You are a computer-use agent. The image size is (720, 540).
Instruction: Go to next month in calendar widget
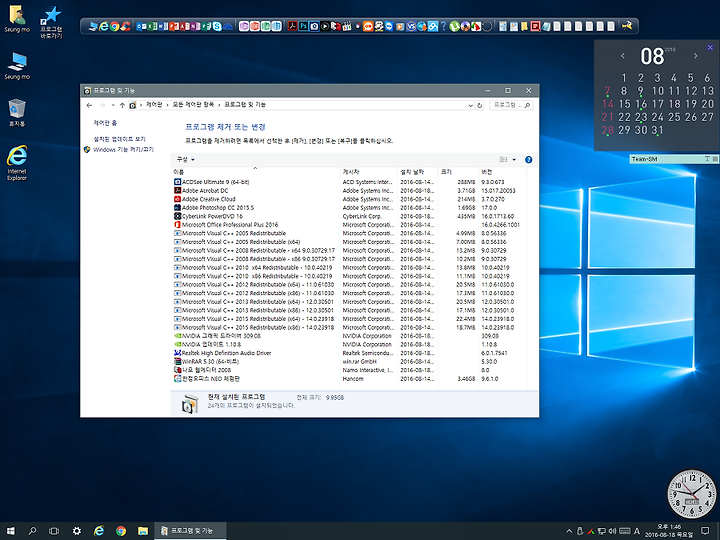696,56
